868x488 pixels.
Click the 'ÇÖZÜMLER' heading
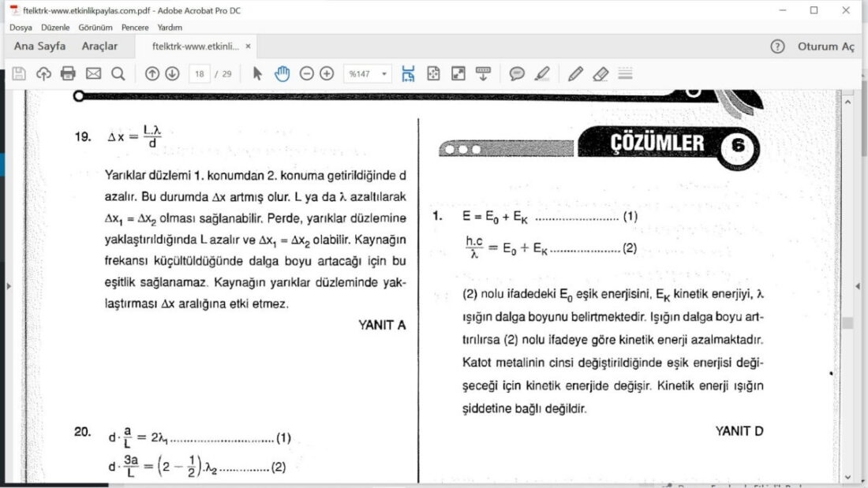(657, 143)
